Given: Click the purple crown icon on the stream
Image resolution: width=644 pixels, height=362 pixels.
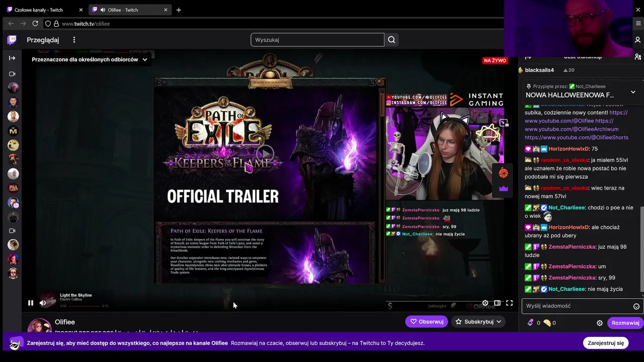Looking at the screenshot, I should coord(503,189).
